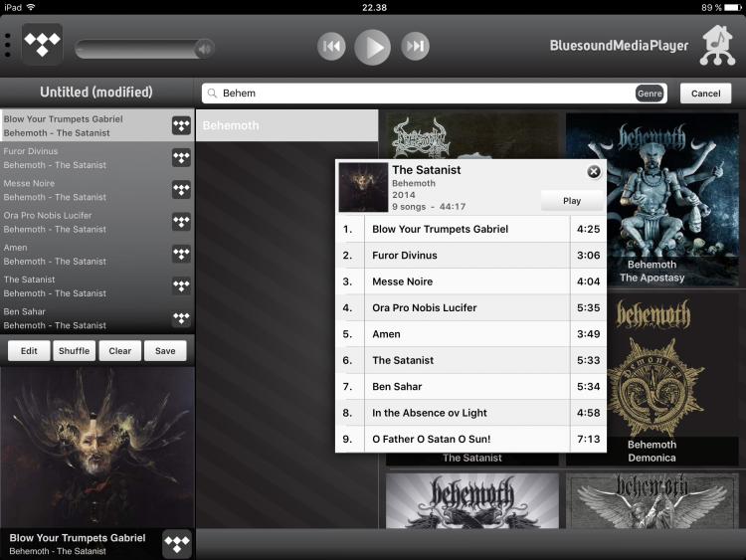Cancel the search
The width and height of the screenshot is (746, 560).
705,93
